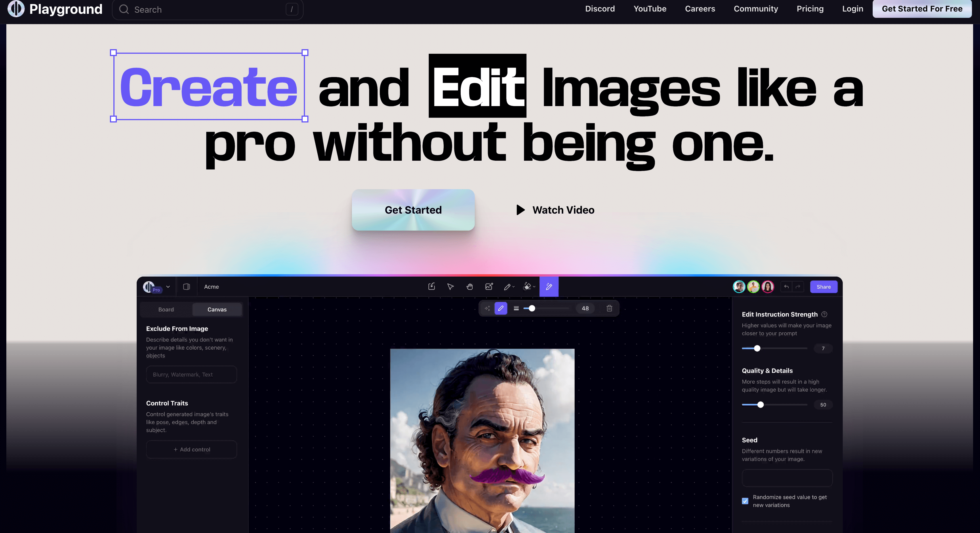Image resolution: width=980 pixels, height=533 pixels.
Task: Open the eraser tool's dropdown chevron
Action: pos(534,287)
